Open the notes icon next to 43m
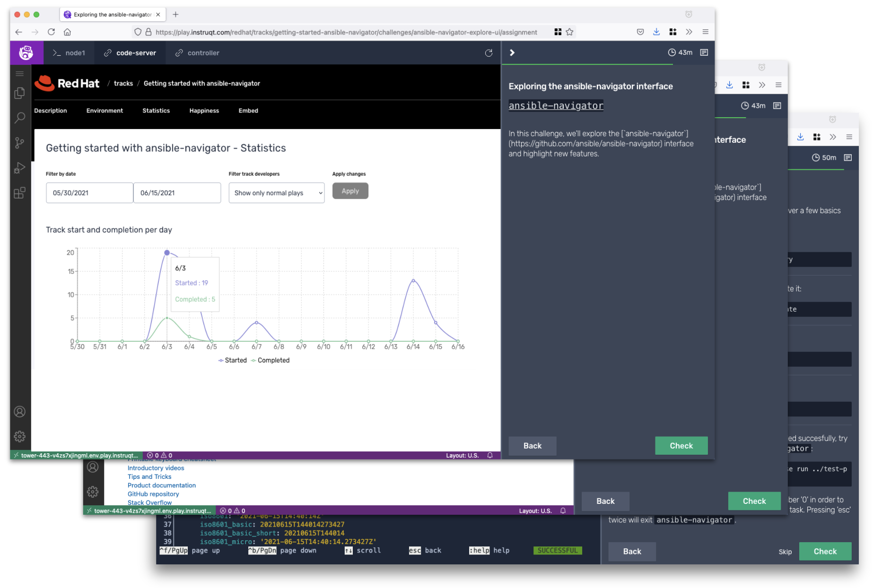873x588 pixels. 704,52
